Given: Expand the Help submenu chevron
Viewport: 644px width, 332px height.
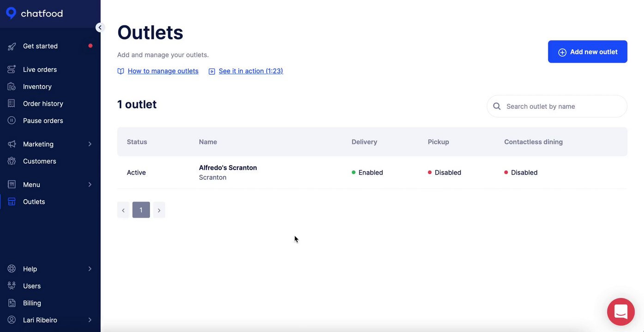Looking at the screenshot, I should point(90,269).
